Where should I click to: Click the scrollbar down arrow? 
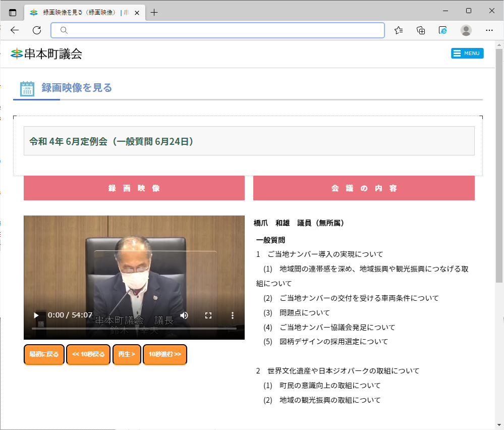pos(499,425)
